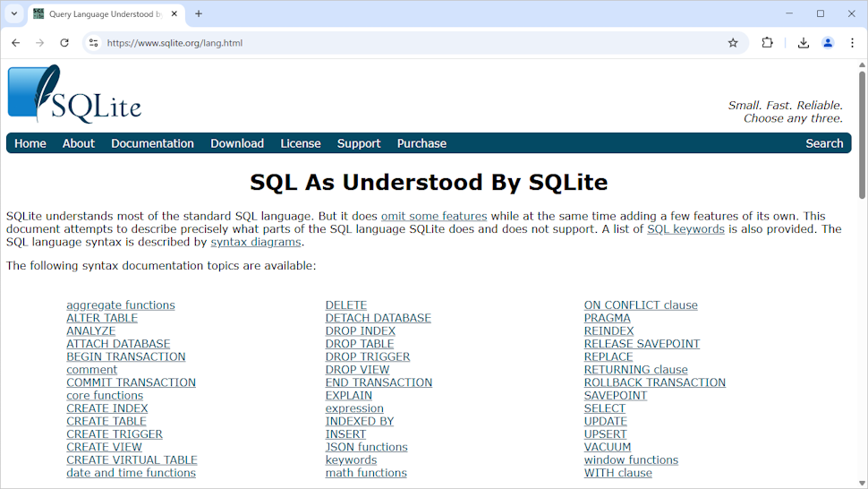Open the browser Extensions puzzle icon
Viewport: 868px width, 489px height.
point(767,43)
